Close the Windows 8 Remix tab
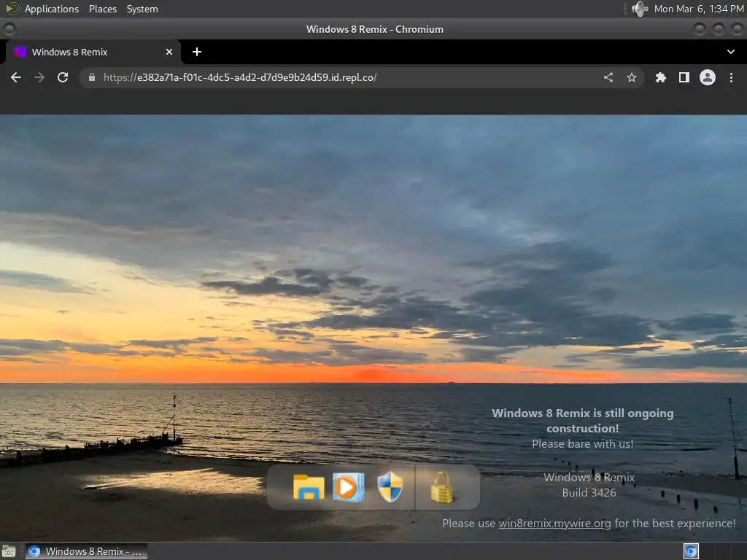The image size is (747, 560). pos(169,52)
